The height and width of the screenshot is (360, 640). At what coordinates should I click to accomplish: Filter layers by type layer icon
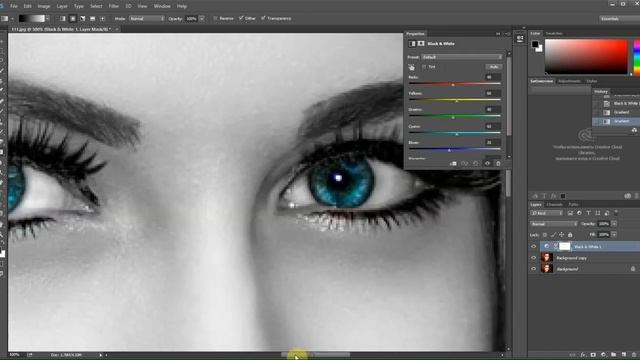pyautogui.click(x=589, y=213)
